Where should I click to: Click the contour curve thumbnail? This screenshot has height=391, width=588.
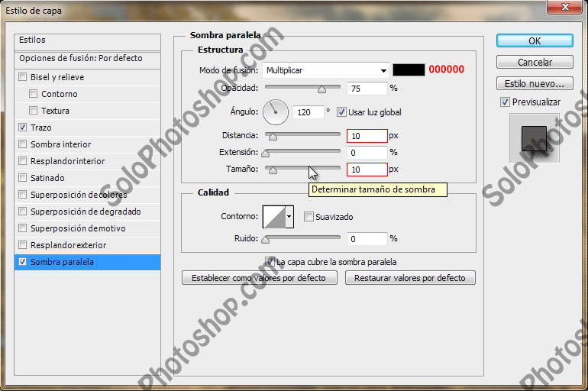(x=274, y=217)
